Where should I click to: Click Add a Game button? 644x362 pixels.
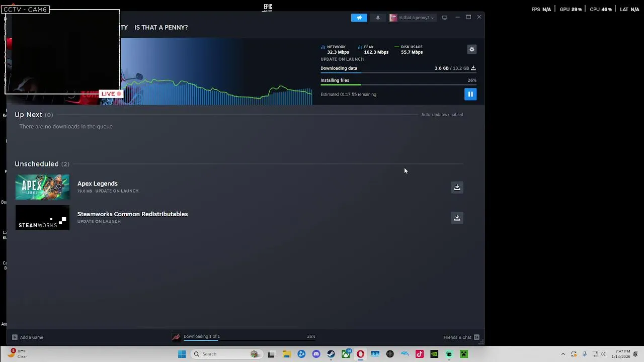(28, 337)
